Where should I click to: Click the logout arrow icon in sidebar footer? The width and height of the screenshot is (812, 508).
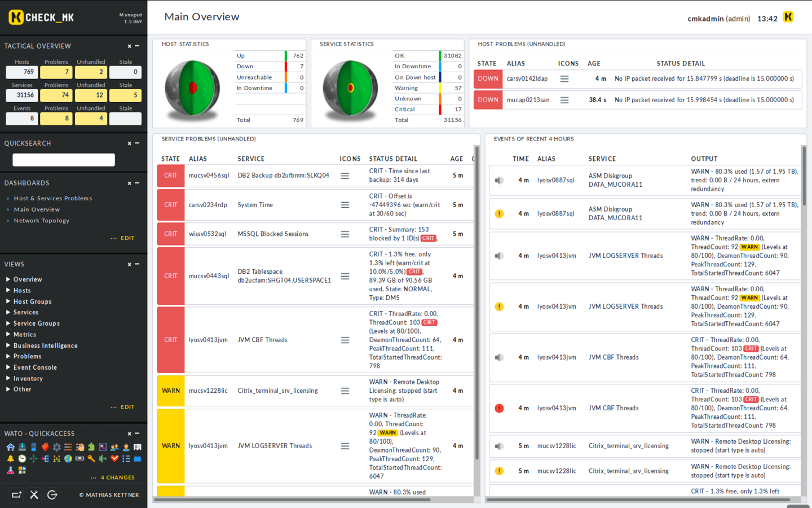click(x=52, y=495)
